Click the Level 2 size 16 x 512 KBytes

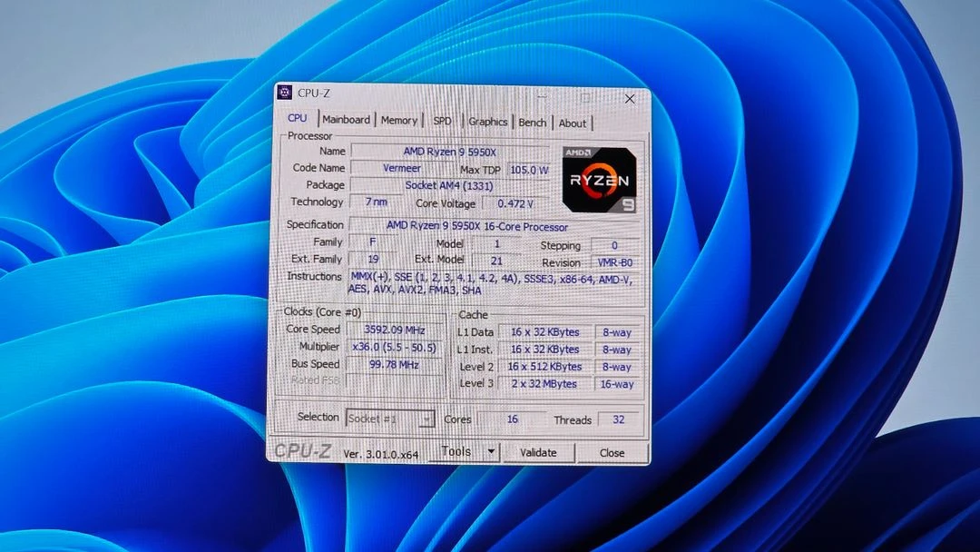click(x=544, y=366)
